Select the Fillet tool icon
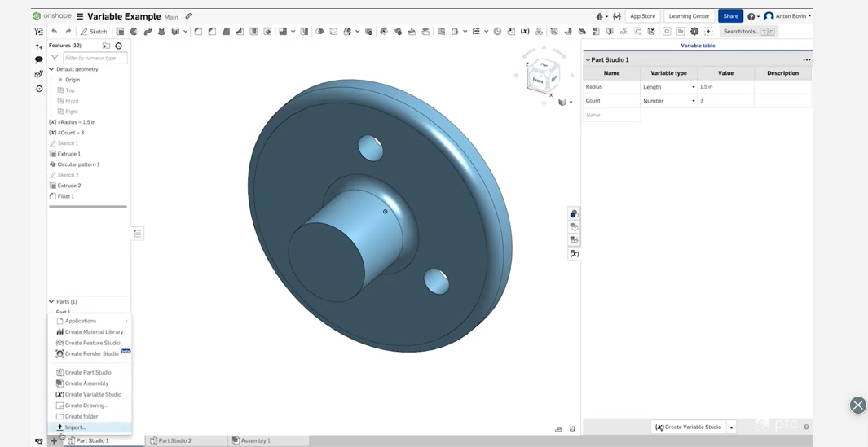This screenshot has height=447, width=868. click(x=198, y=32)
